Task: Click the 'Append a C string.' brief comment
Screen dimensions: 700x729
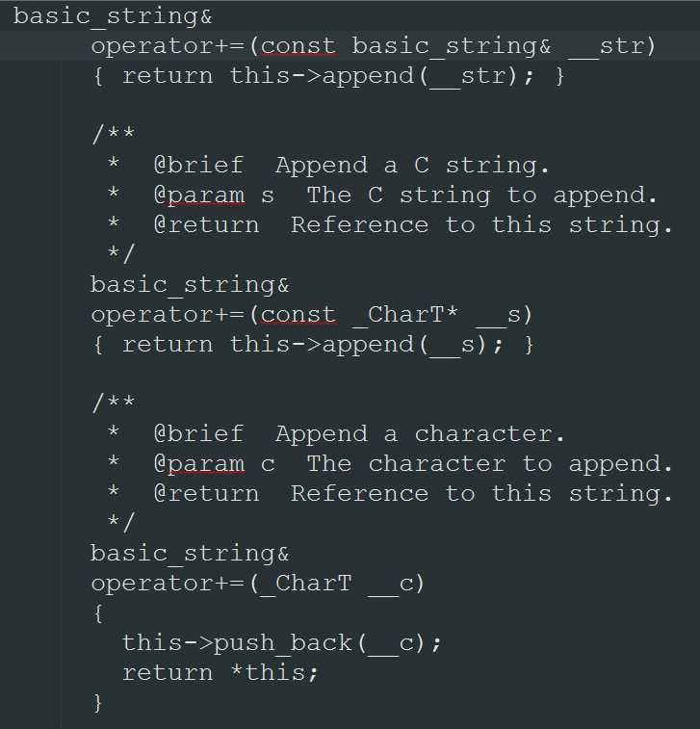Action: 412,166
